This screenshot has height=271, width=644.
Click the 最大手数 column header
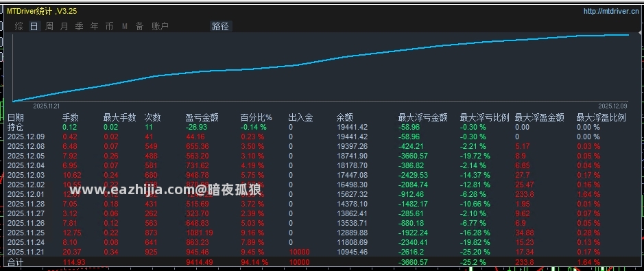[x=119, y=118]
